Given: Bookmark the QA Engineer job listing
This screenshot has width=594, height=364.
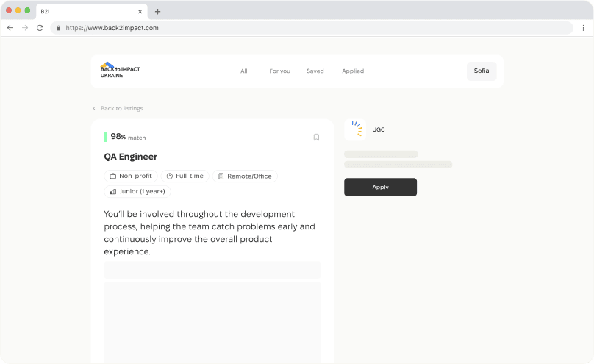Looking at the screenshot, I should click(x=316, y=137).
